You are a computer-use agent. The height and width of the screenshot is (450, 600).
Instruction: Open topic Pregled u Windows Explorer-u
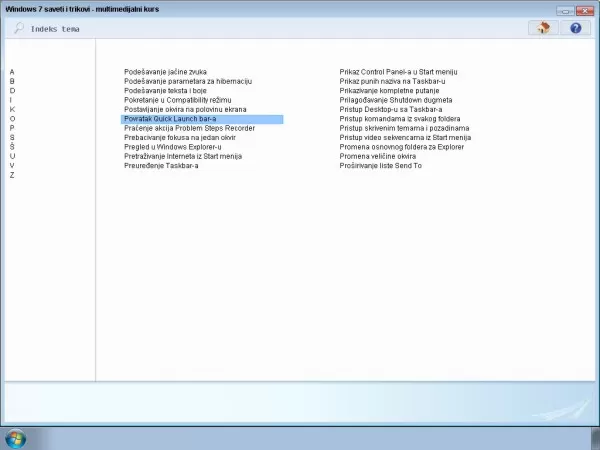[x=173, y=147]
